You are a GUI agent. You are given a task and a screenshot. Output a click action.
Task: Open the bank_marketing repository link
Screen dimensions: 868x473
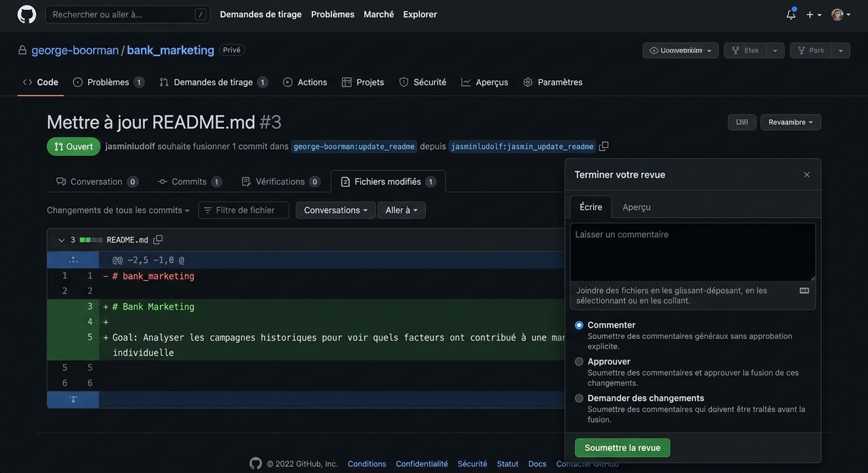tap(171, 50)
